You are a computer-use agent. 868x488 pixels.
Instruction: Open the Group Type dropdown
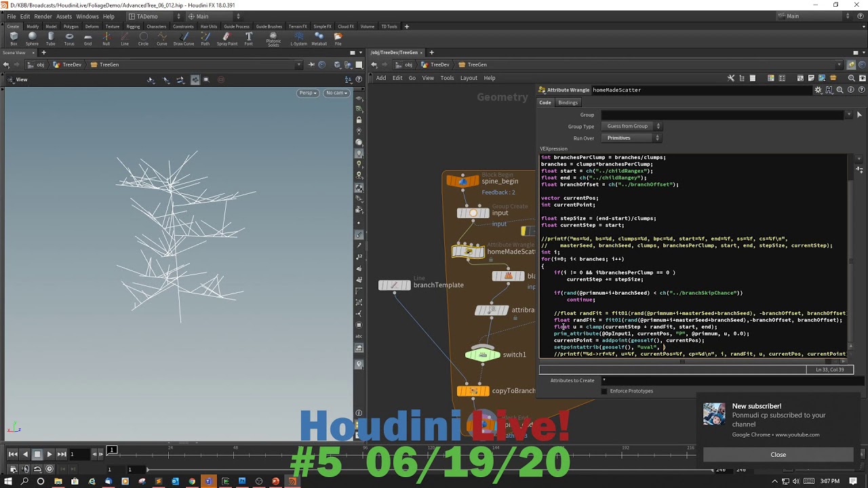[631, 126]
